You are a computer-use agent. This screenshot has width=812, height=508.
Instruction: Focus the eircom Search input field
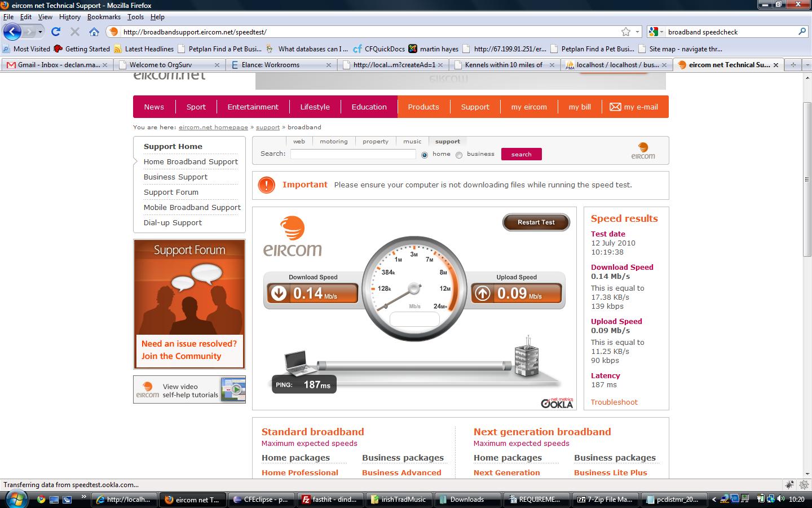click(353, 154)
